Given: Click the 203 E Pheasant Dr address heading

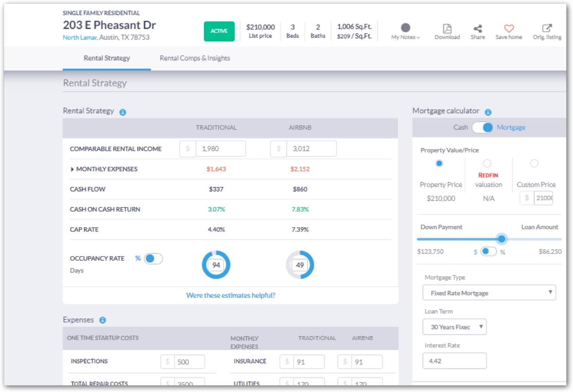Looking at the screenshot, I should point(109,25).
